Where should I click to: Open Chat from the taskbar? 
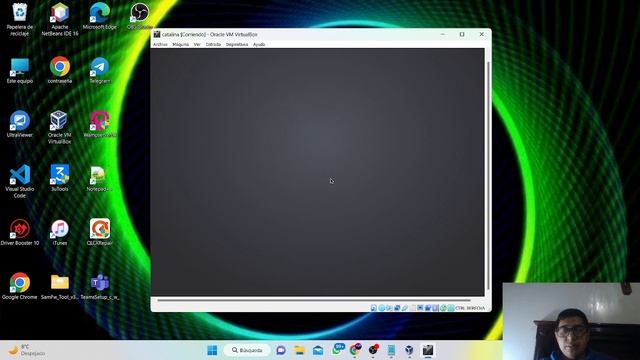click(281, 350)
